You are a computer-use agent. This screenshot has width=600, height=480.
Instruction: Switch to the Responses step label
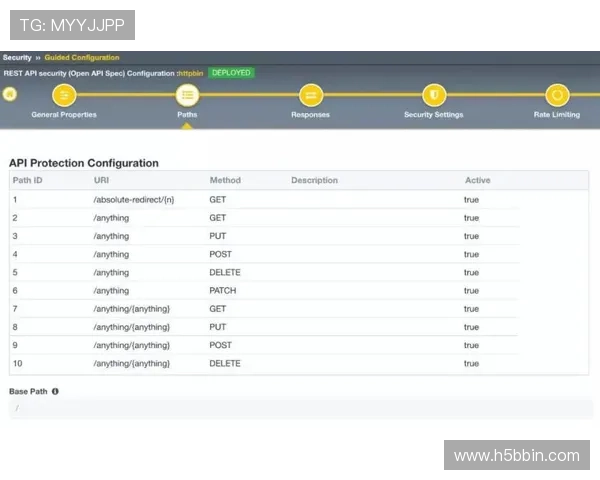310,115
